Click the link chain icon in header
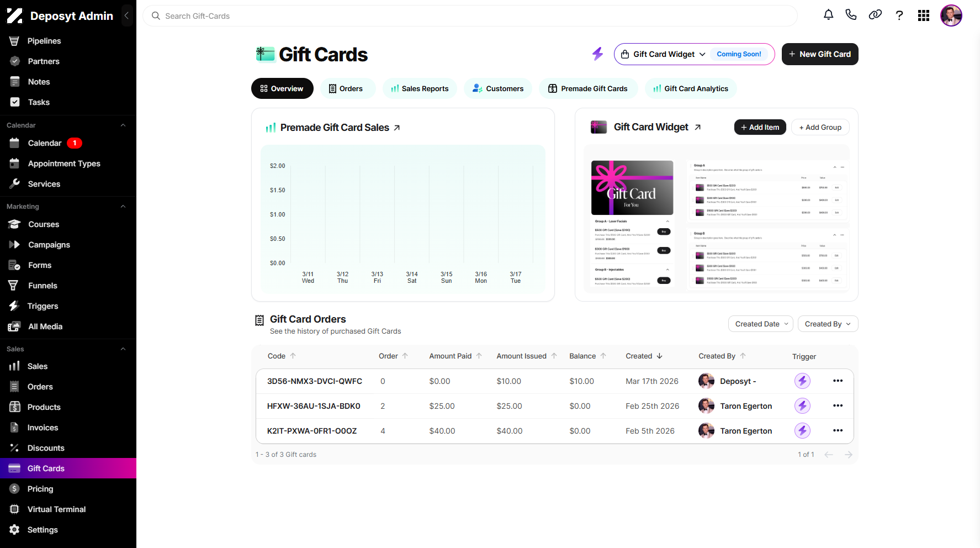980x548 pixels. [875, 15]
